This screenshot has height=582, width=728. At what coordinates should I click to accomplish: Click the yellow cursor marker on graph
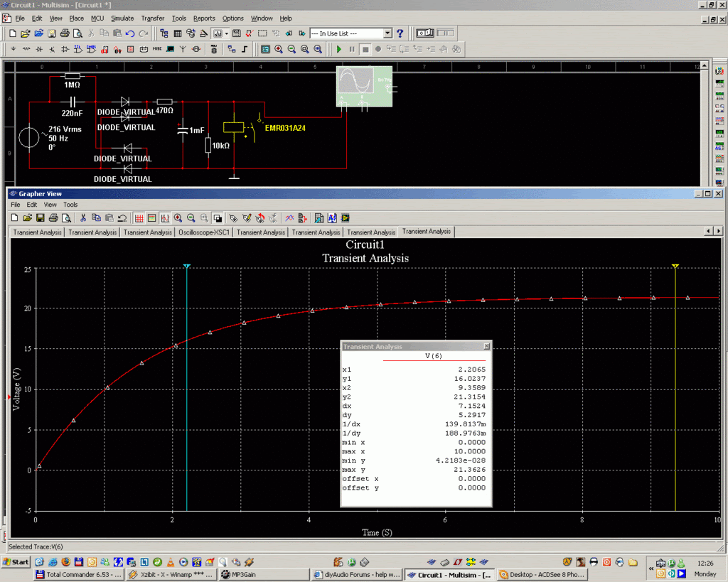[675, 266]
